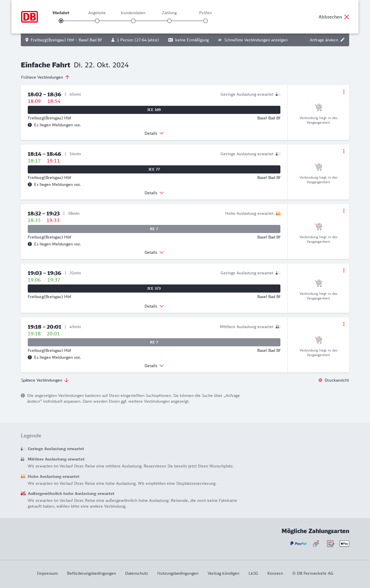Click the DB logo

[29, 17]
